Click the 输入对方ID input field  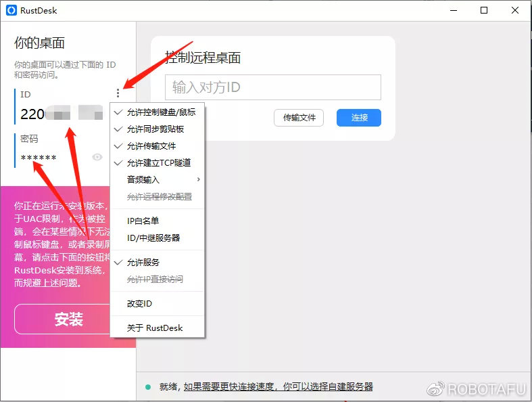tap(273, 88)
